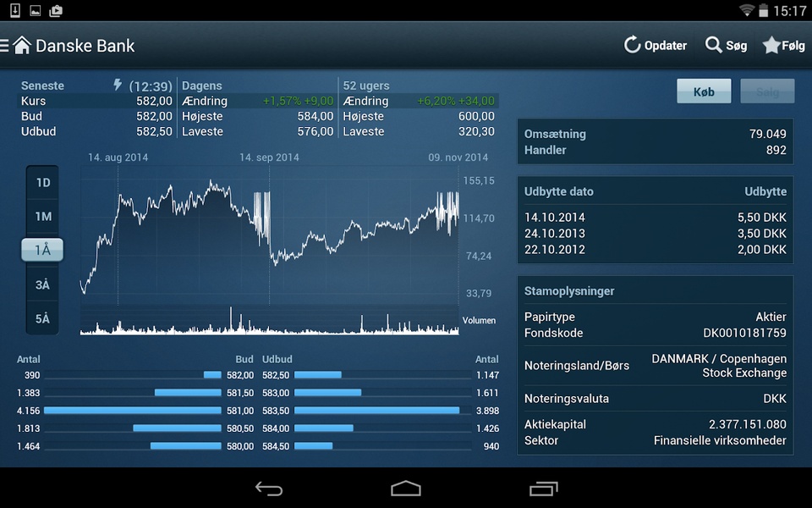Tap the Aktiekapital value 2.377.151.080
The width and height of the screenshot is (812, 508).
pos(747,424)
